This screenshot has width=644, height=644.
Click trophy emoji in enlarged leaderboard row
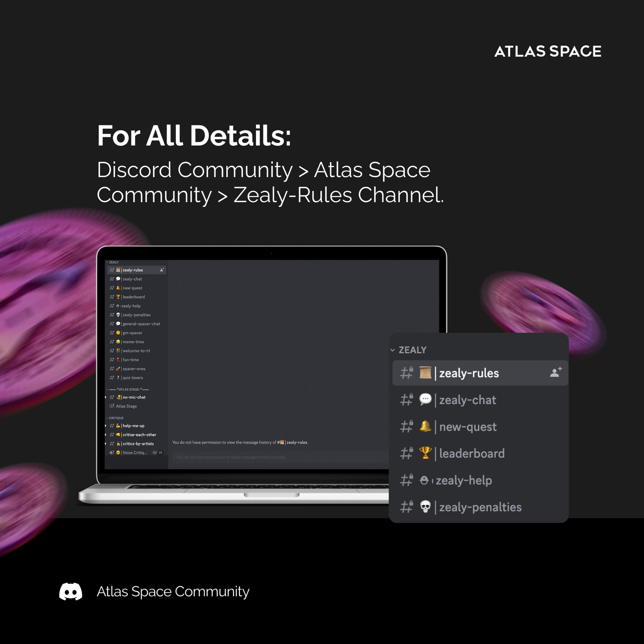[425, 453]
